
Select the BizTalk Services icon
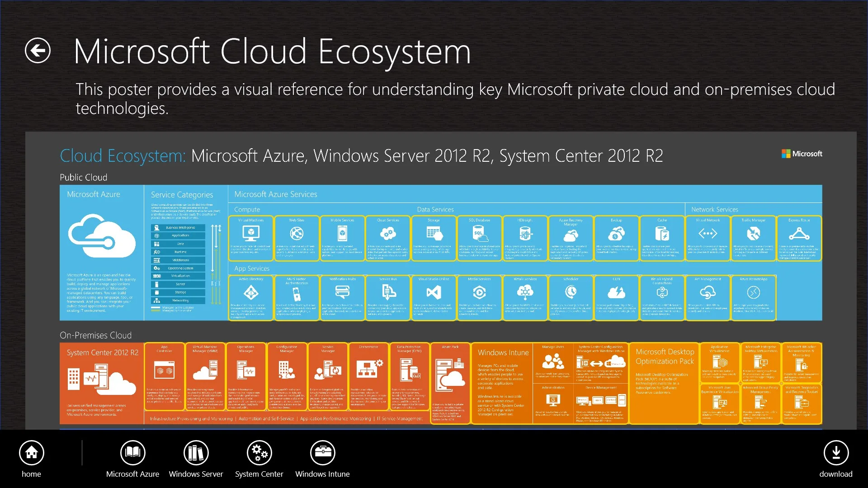point(525,293)
